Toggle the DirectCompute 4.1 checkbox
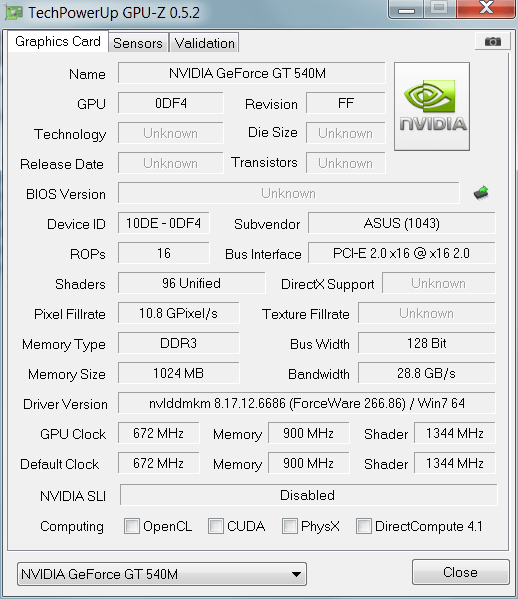 click(x=363, y=526)
